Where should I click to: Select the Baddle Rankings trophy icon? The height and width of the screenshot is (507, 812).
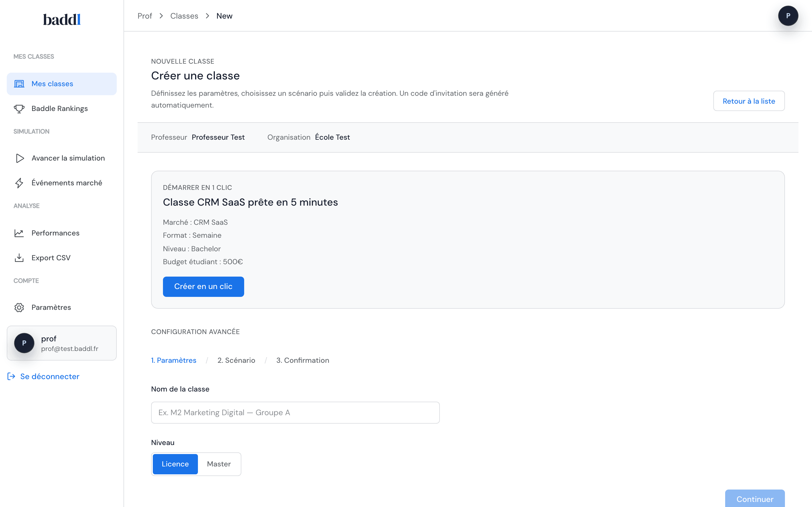[19, 108]
